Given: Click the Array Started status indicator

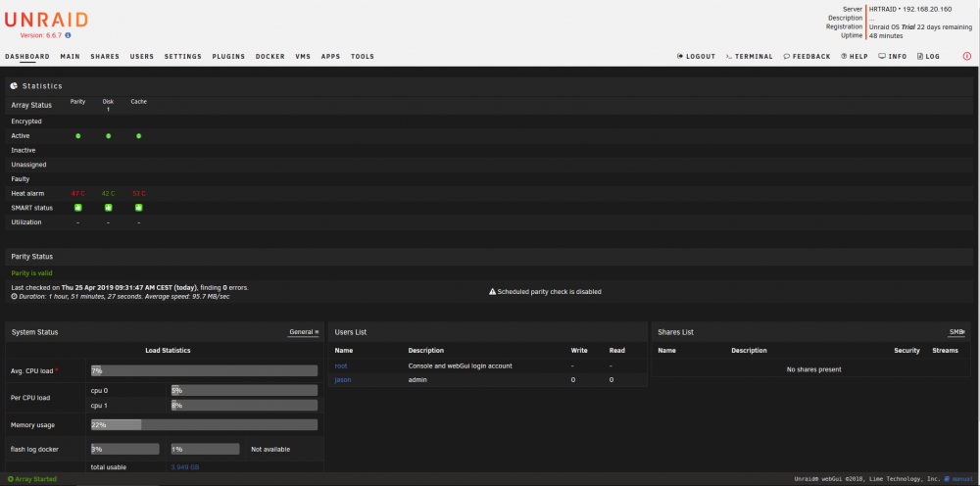Looking at the screenshot, I should [x=32, y=479].
